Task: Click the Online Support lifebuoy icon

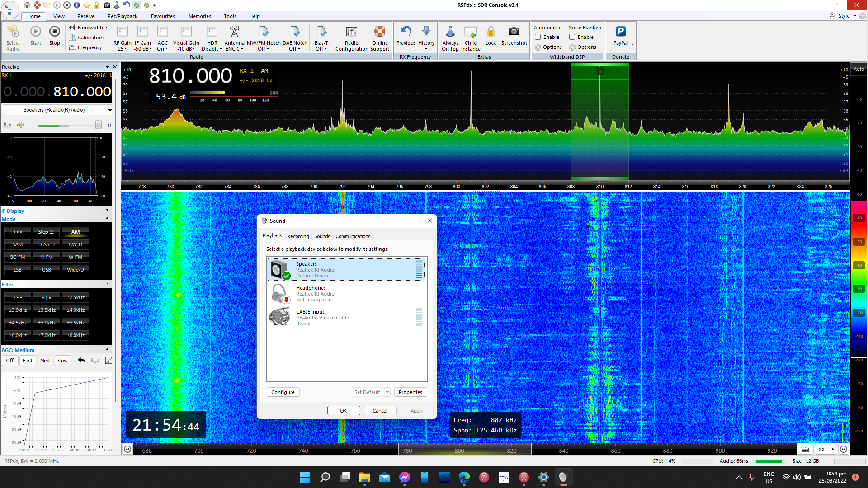Action: point(379,32)
